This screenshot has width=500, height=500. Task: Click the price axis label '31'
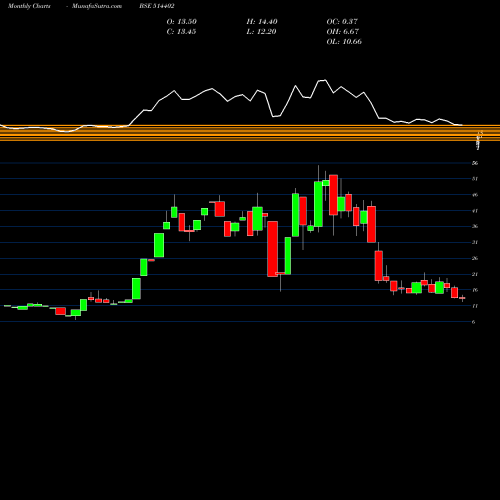(x=475, y=242)
